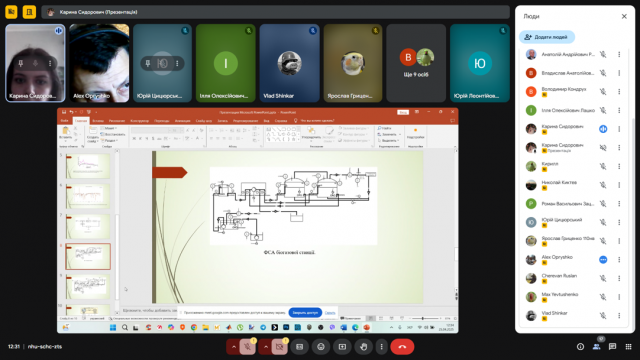
Task: Click the present screen icon
Action: tap(342, 347)
